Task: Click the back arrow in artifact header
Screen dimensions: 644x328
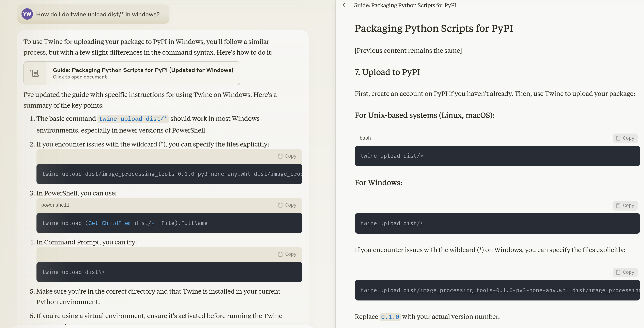Action: coord(345,5)
